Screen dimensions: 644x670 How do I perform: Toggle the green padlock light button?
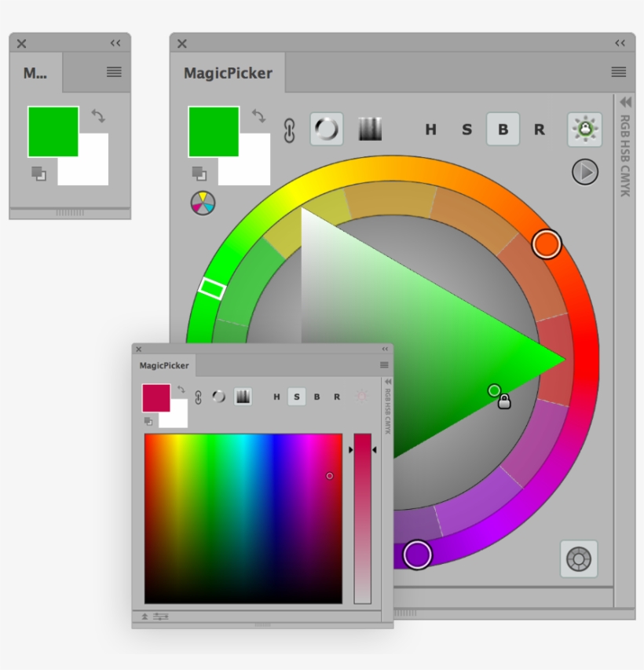click(x=584, y=130)
